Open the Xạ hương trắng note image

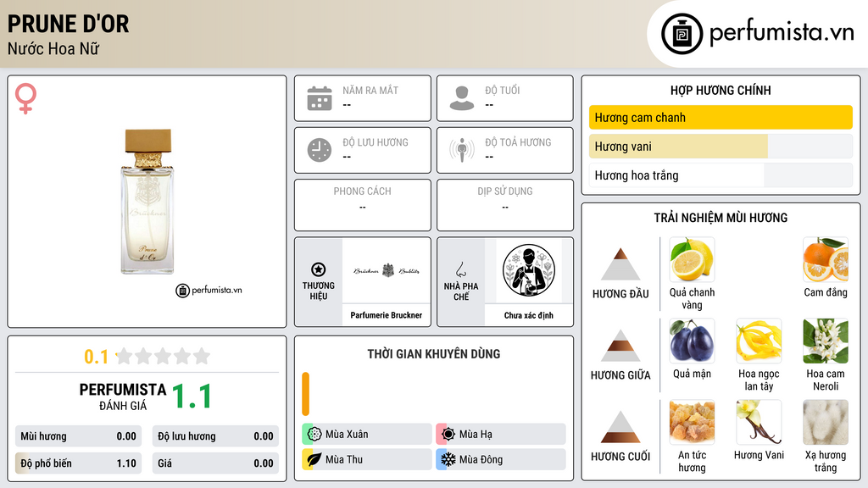tap(826, 422)
